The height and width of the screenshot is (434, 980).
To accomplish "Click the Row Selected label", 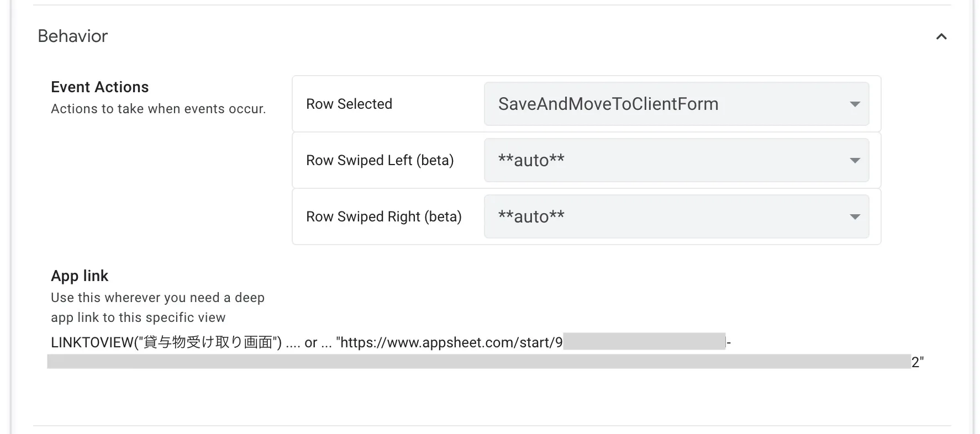I will pos(349,104).
